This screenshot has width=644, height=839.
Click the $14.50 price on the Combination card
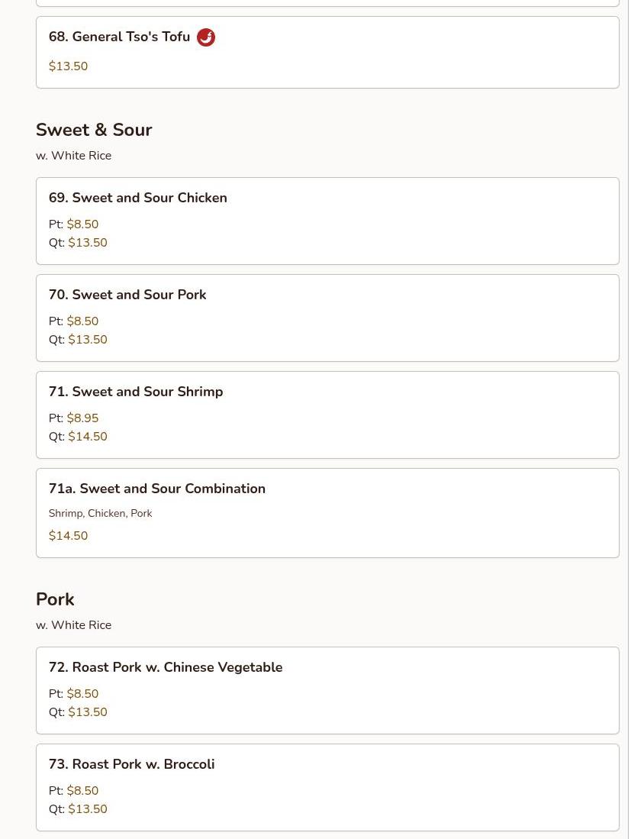pyautogui.click(x=69, y=536)
